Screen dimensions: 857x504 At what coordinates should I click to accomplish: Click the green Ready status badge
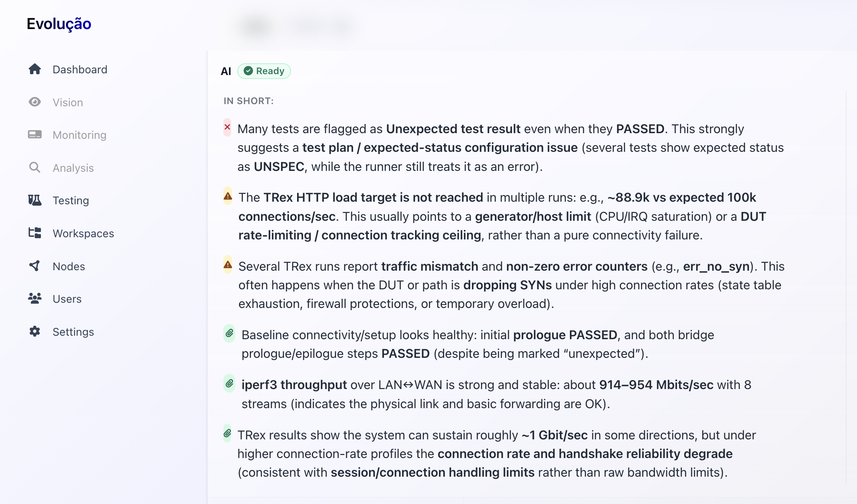[x=264, y=71]
